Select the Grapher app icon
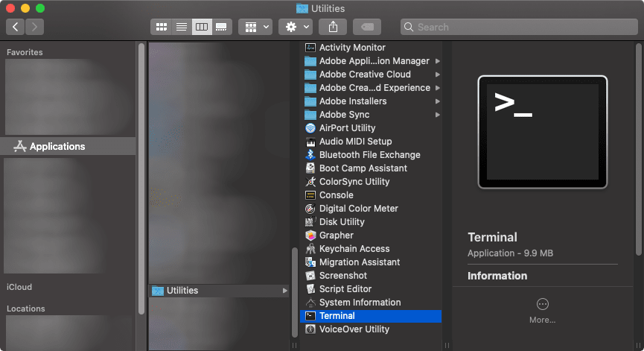Viewport: 644px width, 351px height. 310,235
